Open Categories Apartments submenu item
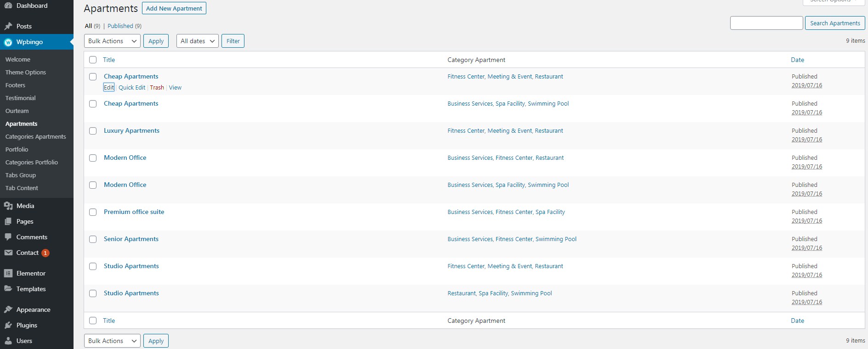The width and height of the screenshot is (868, 349). (x=36, y=136)
